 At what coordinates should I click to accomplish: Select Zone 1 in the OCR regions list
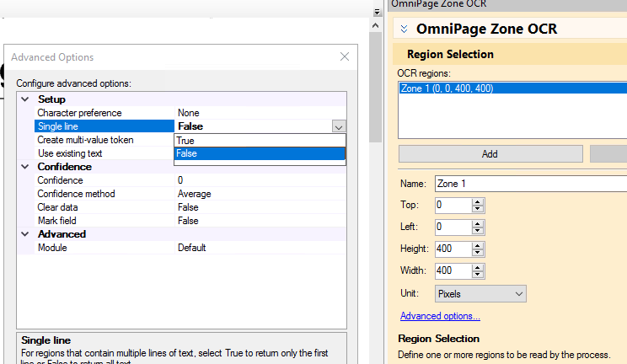point(513,88)
